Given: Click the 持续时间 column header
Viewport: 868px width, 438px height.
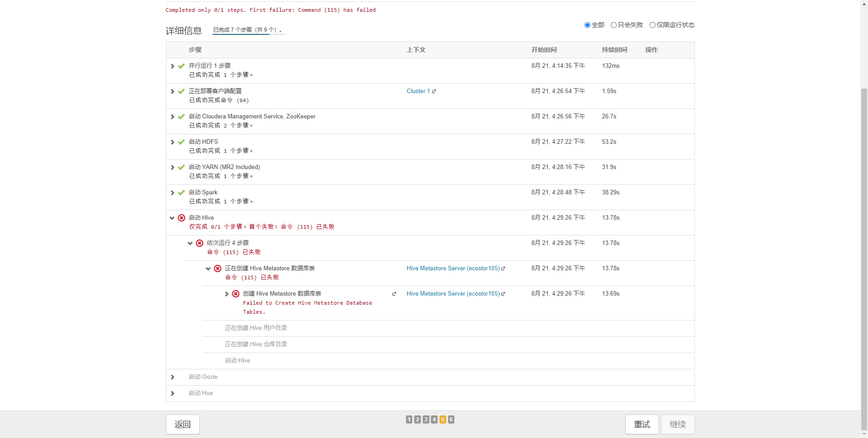Looking at the screenshot, I should (x=614, y=50).
